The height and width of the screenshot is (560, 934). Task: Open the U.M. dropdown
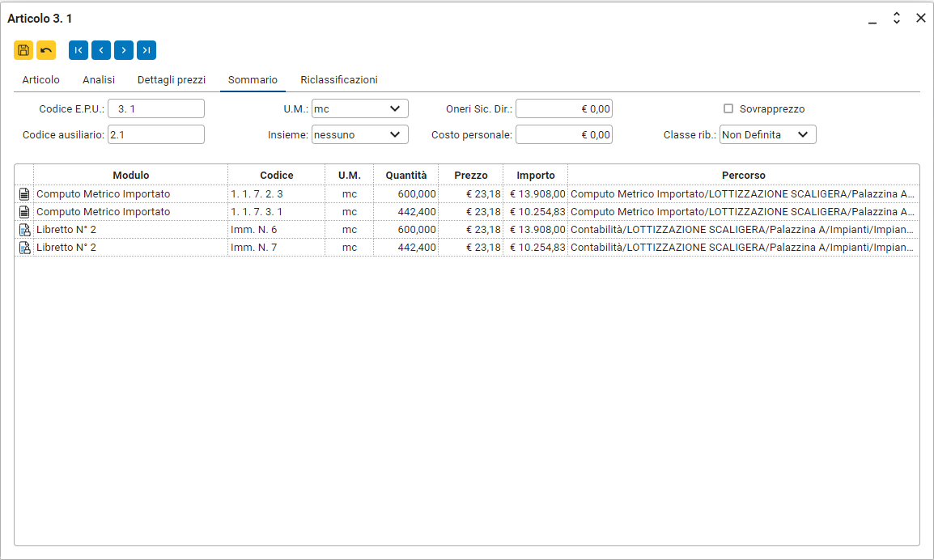click(359, 108)
